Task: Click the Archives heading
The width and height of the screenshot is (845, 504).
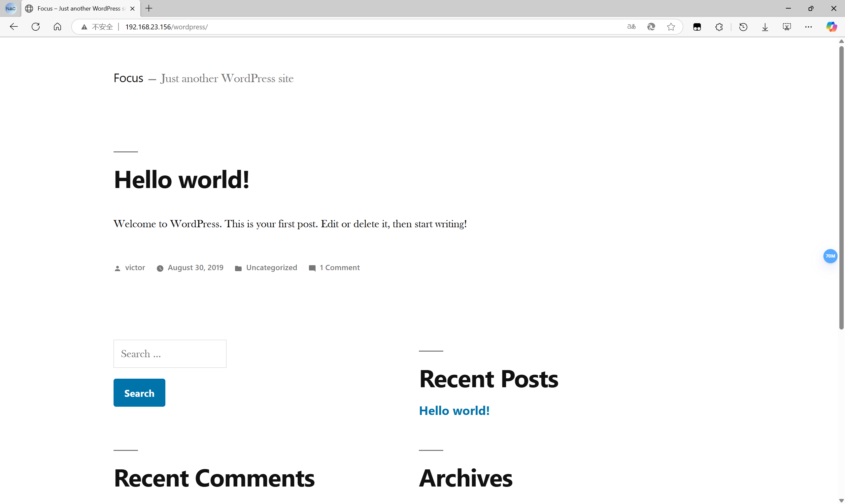Action: tap(466, 478)
